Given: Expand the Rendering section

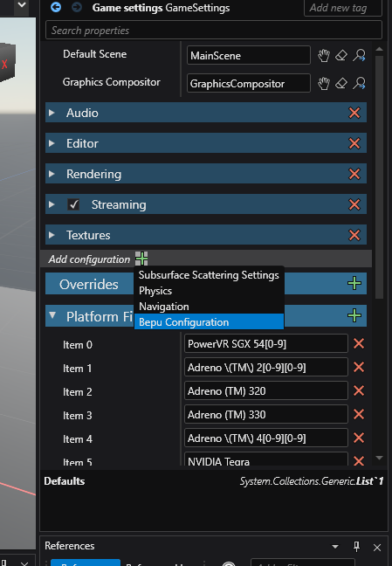Looking at the screenshot, I should (x=52, y=174).
